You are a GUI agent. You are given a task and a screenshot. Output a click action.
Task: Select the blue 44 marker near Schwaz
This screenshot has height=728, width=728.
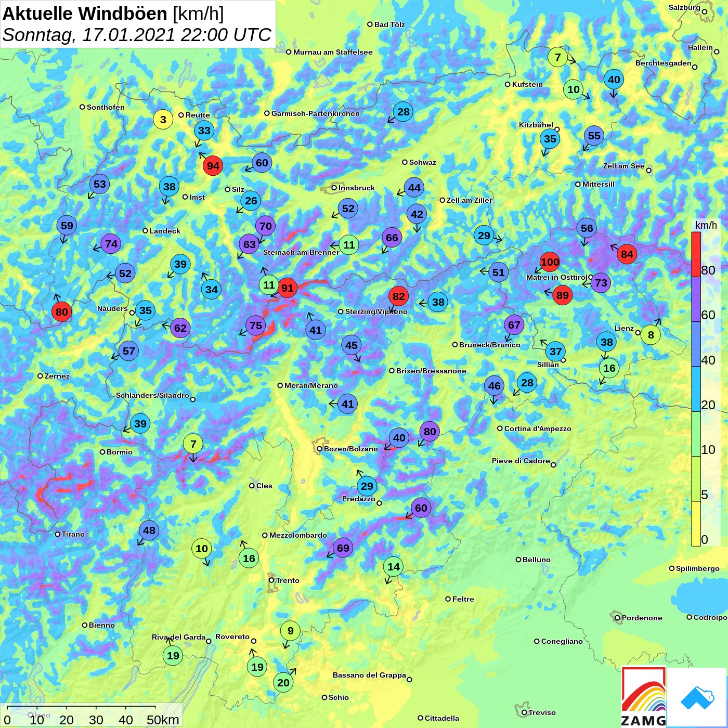point(414,188)
